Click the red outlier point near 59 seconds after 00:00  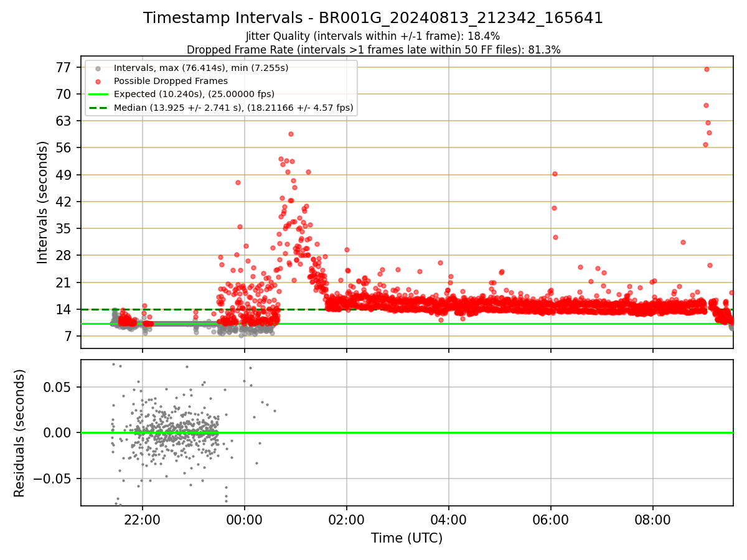291,134
